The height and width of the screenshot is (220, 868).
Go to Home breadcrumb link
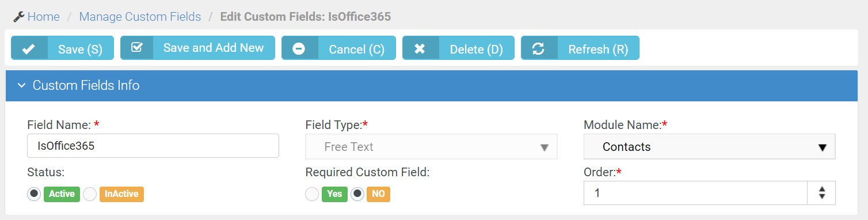(x=43, y=17)
